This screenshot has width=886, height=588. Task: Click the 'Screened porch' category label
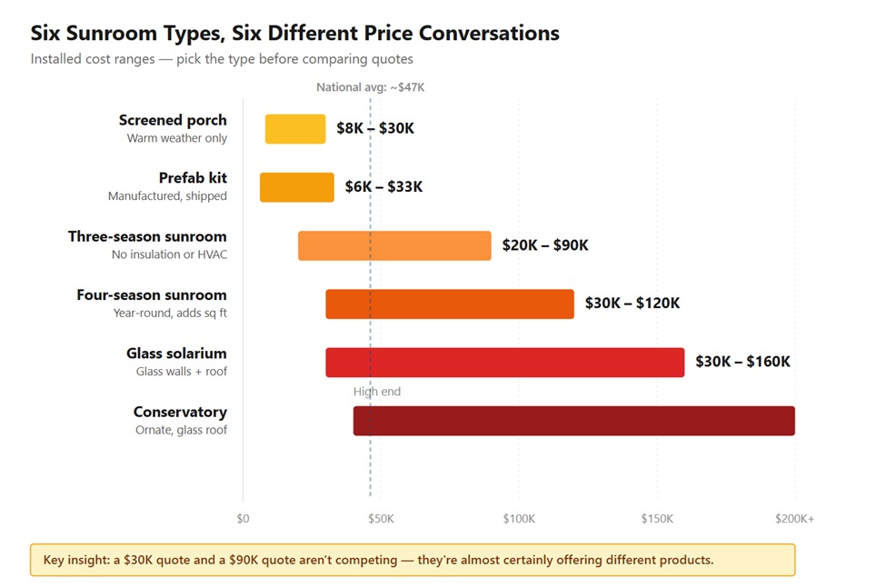click(x=173, y=120)
